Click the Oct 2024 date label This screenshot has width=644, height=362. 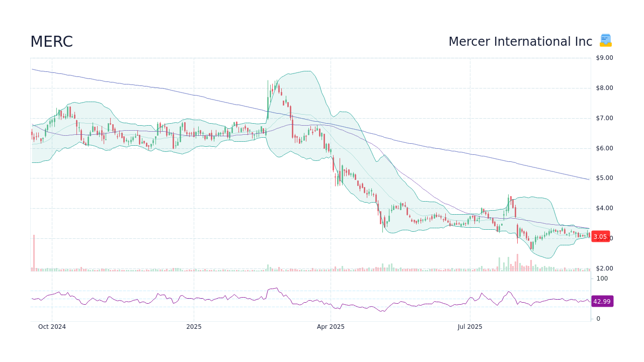click(x=52, y=327)
